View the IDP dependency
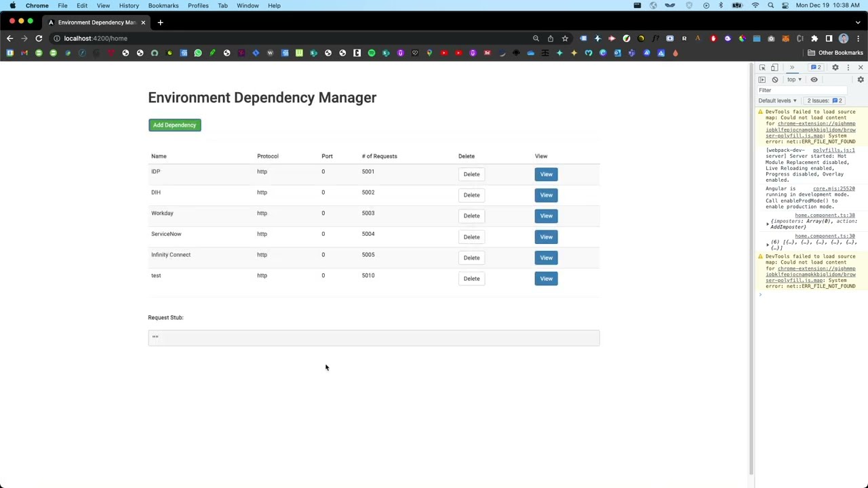The width and height of the screenshot is (868, 488). [546, 174]
